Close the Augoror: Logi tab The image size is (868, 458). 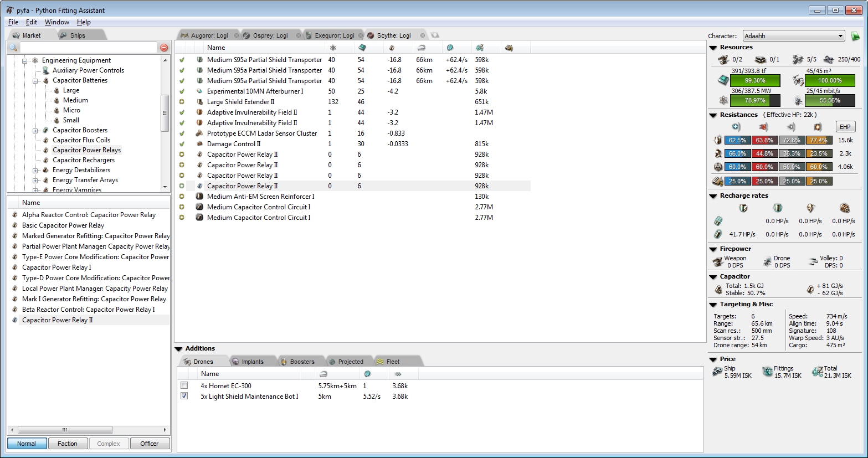237,35
